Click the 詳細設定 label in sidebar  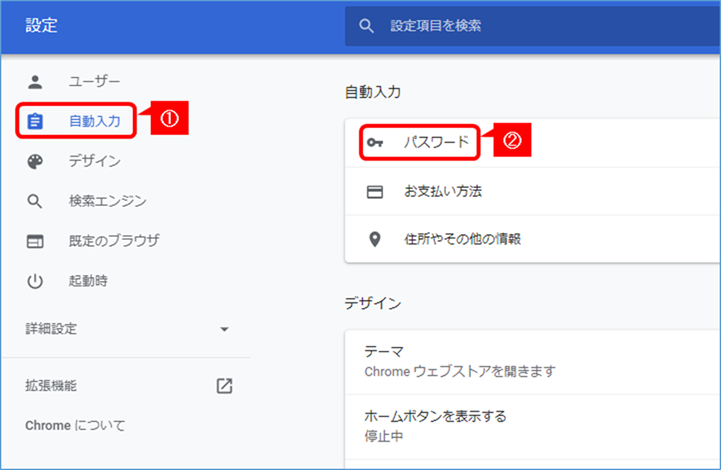(51, 329)
